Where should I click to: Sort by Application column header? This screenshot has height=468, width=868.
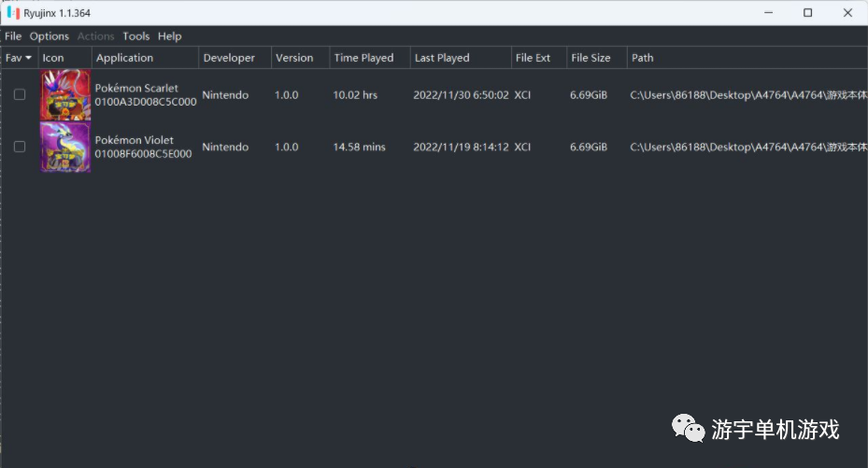(145, 58)
